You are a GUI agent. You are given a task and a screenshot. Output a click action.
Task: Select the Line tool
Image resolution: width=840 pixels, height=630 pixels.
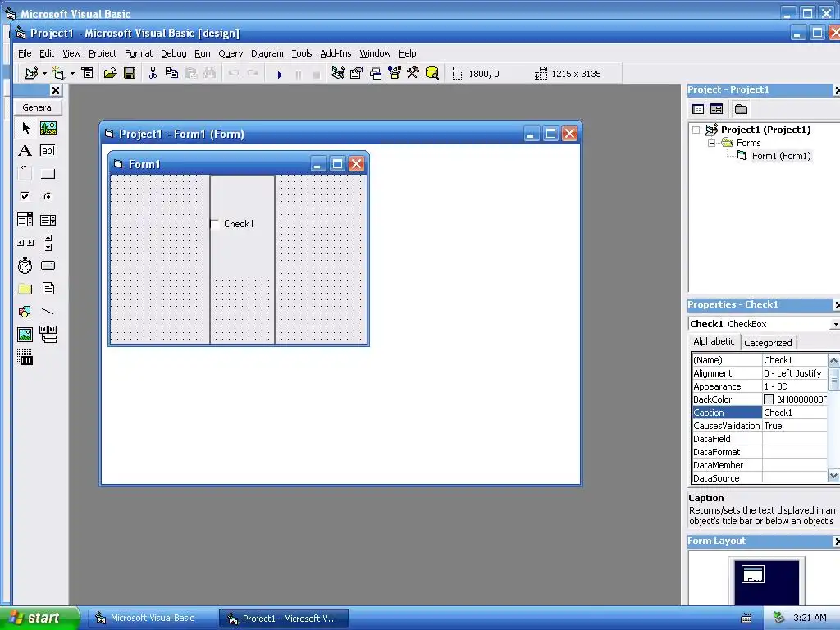pos(48,312)
